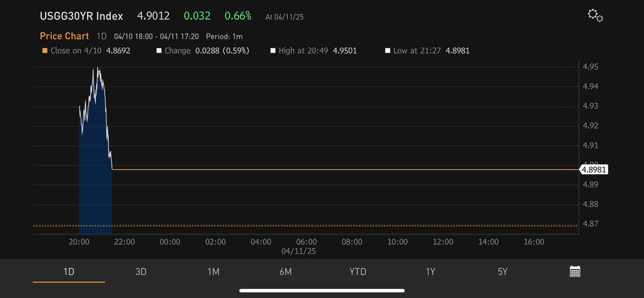Viewport: 644px width, 298px height.
Task: Tap the 4.87 price axis label
Action: [590, 224]
